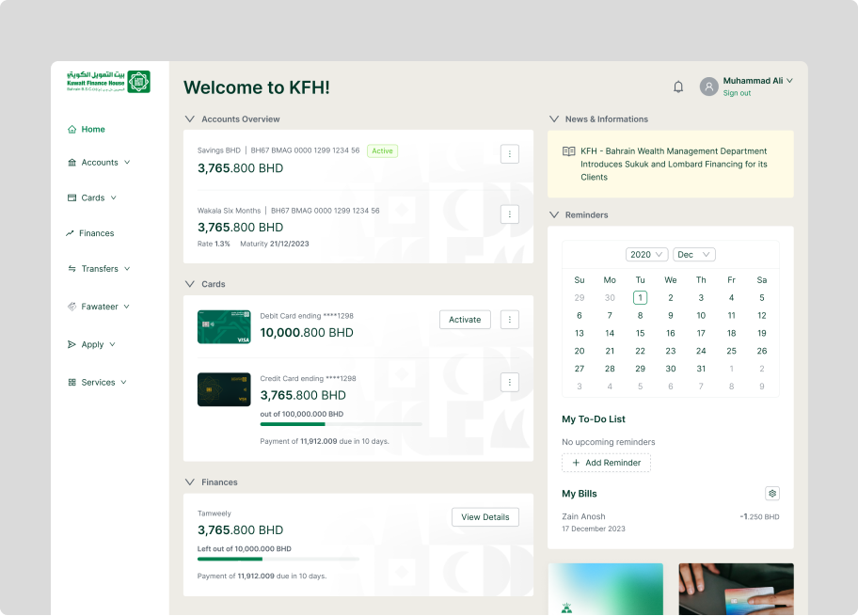
Task: Click the green debit card thumbnail
Action: 224,327
